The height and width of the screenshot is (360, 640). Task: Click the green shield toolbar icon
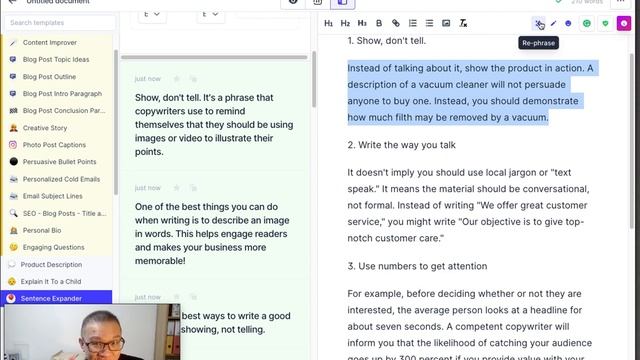(605, 24)
